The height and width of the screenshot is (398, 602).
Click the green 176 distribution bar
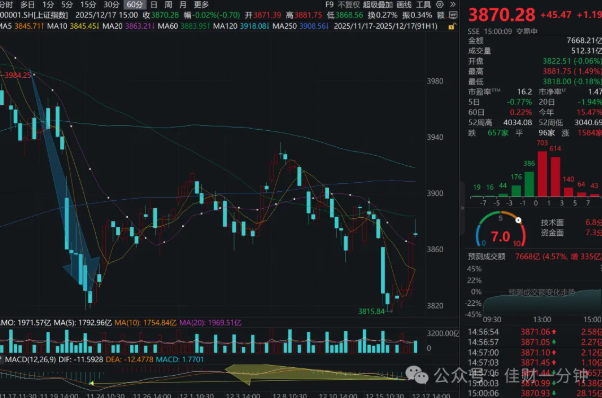516,191
